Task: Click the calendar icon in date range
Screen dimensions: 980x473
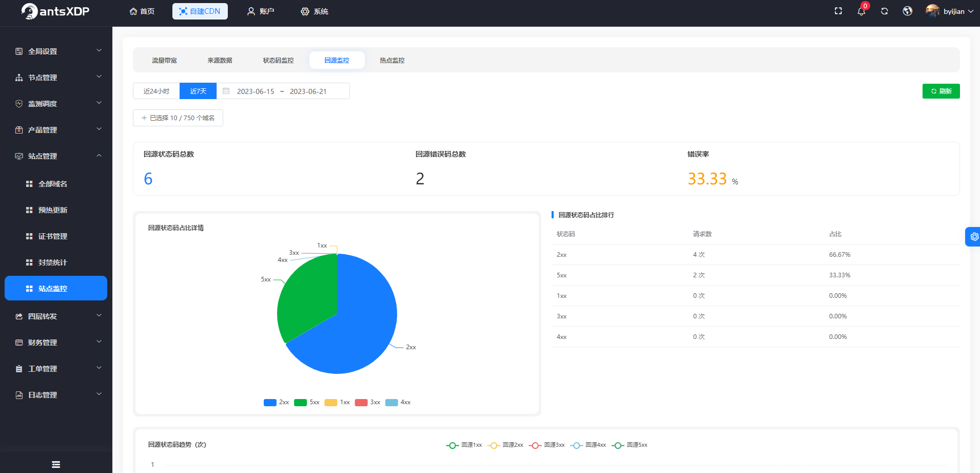Action: 226,91
